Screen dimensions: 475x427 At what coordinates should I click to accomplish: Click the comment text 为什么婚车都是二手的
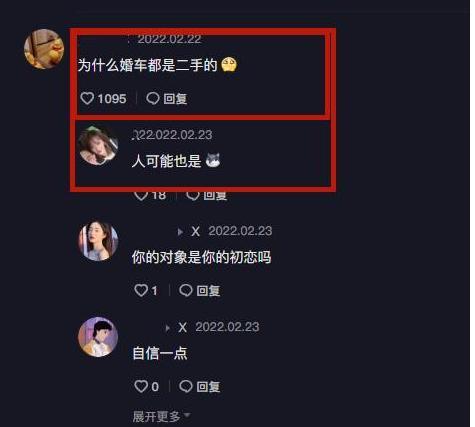pos(148,65)
